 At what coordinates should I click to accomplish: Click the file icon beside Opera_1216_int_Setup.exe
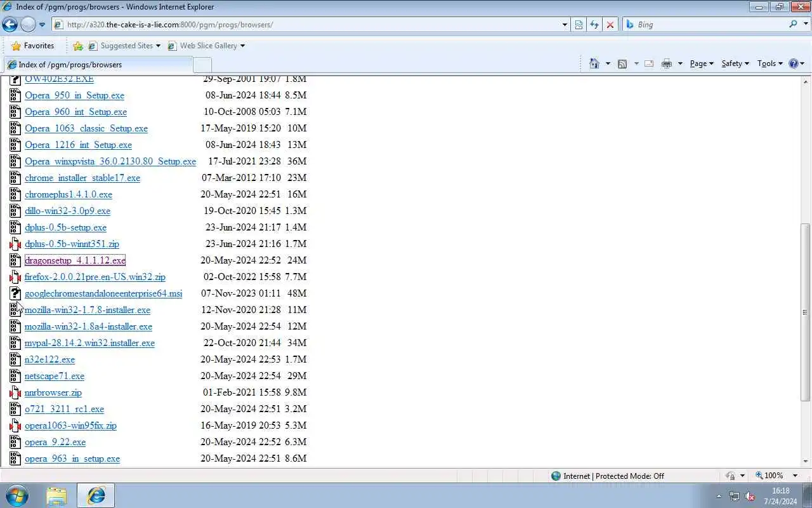pyautogui.click(x=15, y=145)
